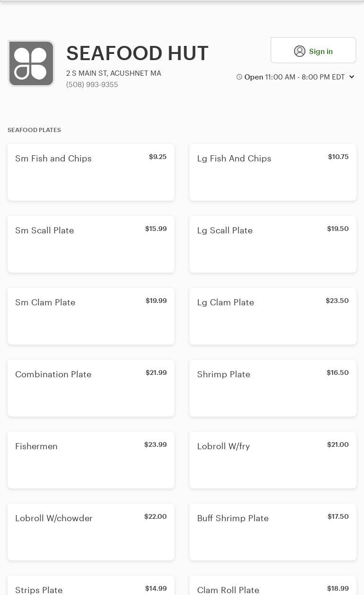The image size is (364, 595).
Task: Click the user profile icon
Action: pos(300,51)
